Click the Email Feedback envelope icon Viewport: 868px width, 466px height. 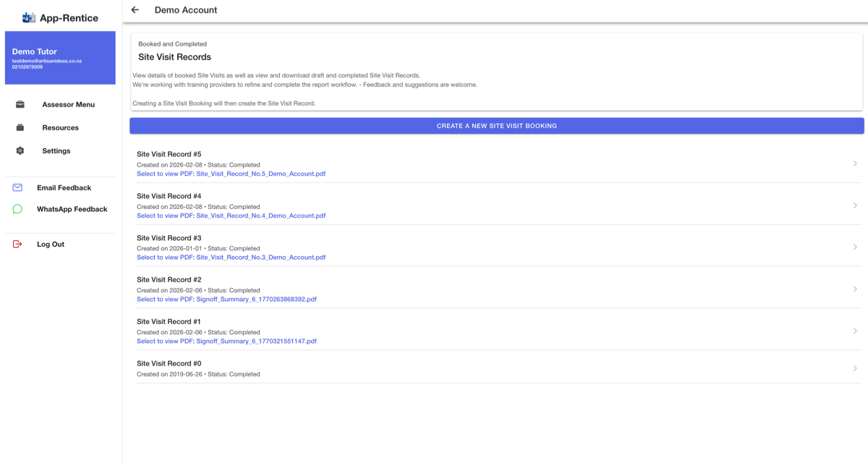pos(17,187)
